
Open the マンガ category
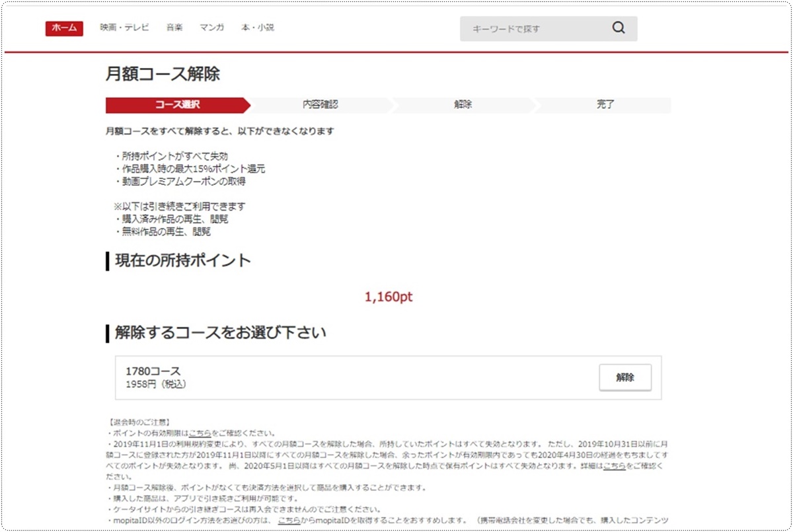point(211,28)
